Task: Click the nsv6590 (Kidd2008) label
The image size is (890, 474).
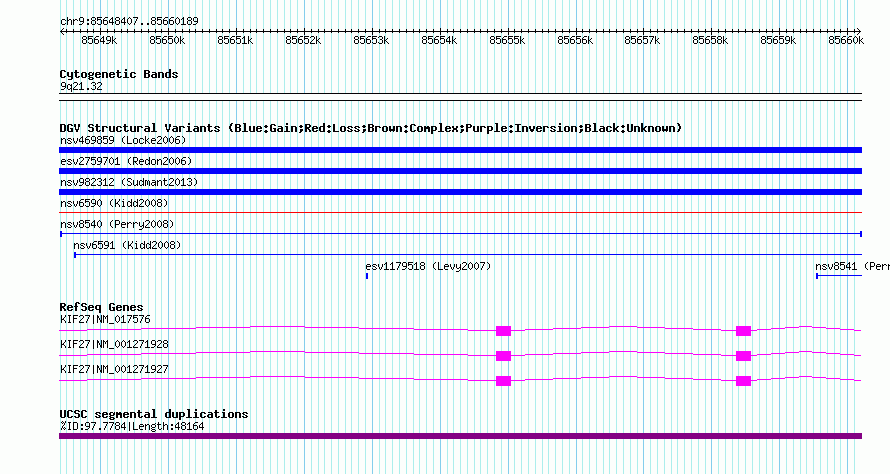Action: [114, 203]
